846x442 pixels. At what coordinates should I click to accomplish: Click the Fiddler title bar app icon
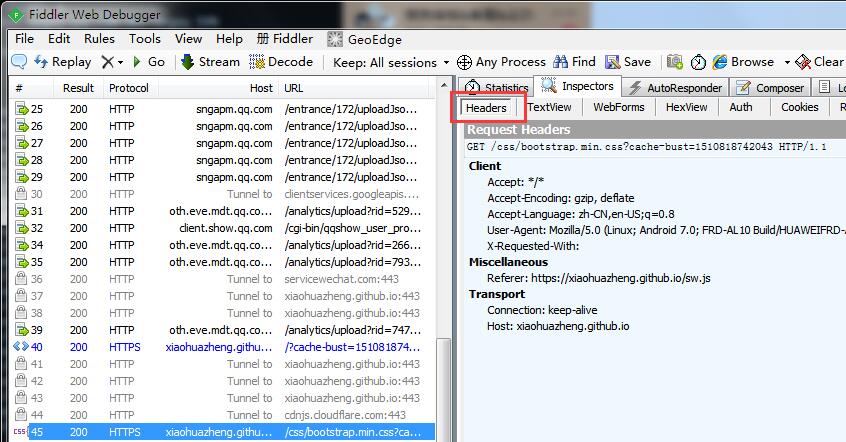point(16,15)
